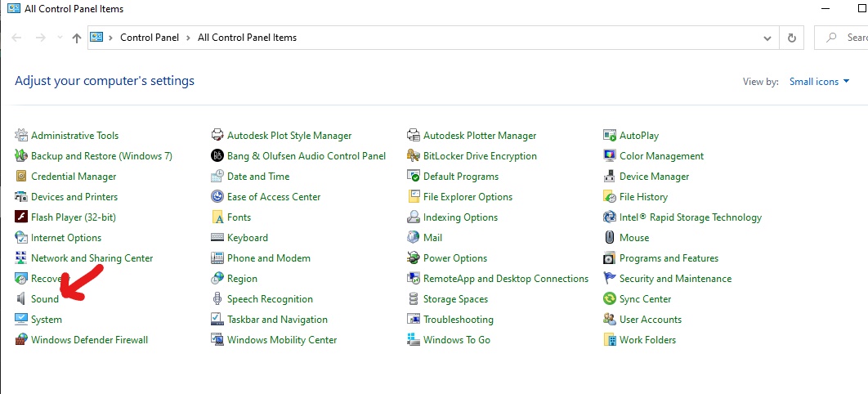Refresh the Control Panel view
The height and width of the screenshot is (394, 868).
point(792,38)
